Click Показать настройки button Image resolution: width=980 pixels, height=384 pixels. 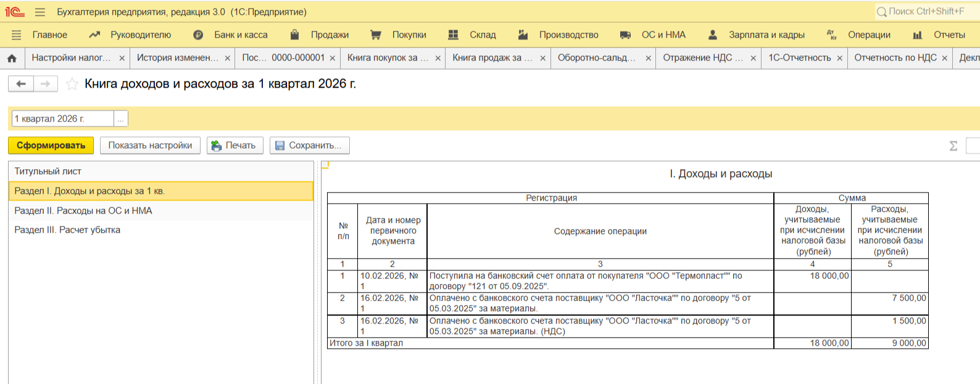150,146
